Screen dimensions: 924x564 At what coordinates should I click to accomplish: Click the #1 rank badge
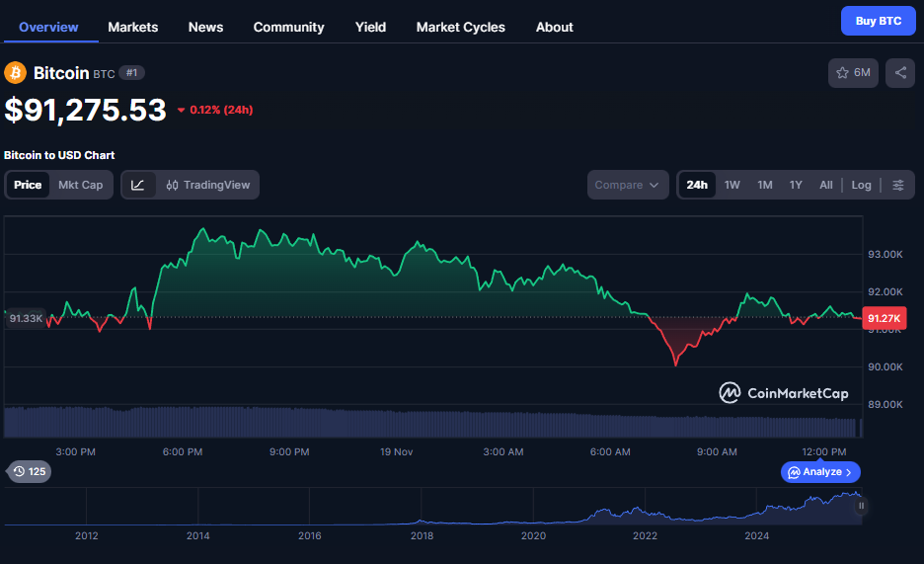click(132, 73)
